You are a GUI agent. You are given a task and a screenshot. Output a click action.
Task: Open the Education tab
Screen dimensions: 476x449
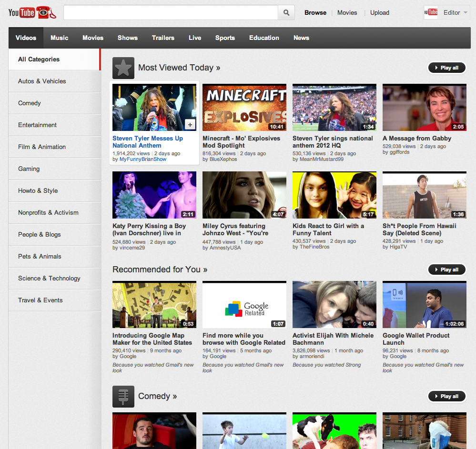click(x=264, y=38)
